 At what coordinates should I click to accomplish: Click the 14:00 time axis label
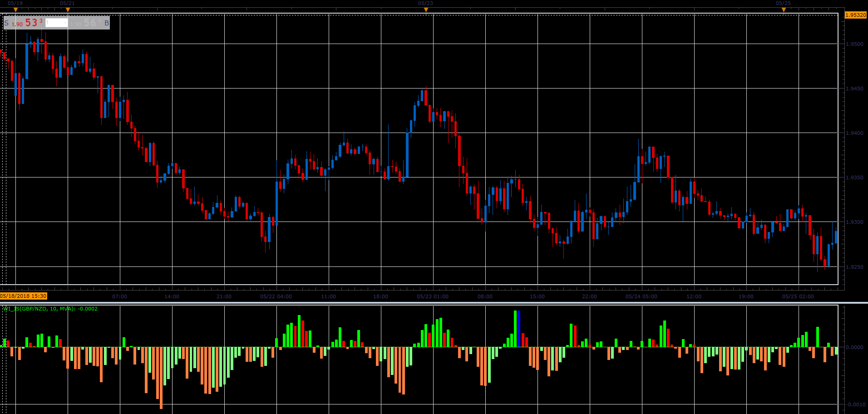coord(172,296)
